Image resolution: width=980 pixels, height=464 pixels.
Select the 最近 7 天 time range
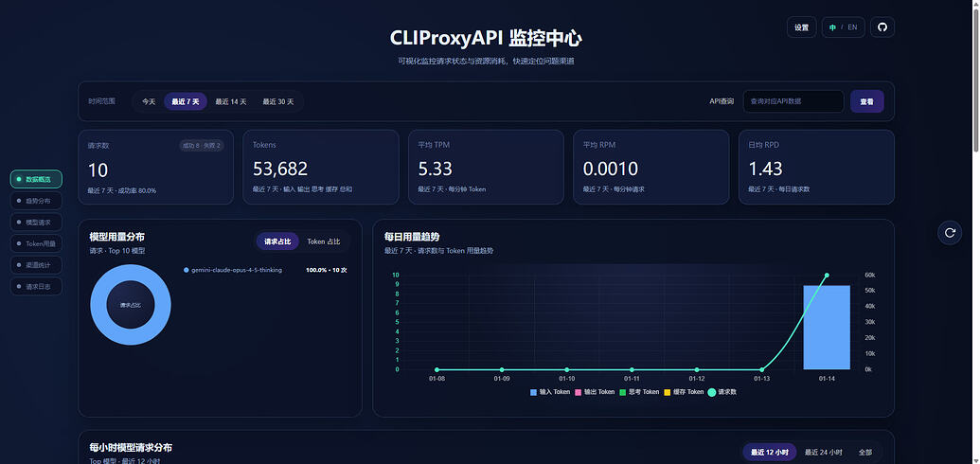point(186,101)
